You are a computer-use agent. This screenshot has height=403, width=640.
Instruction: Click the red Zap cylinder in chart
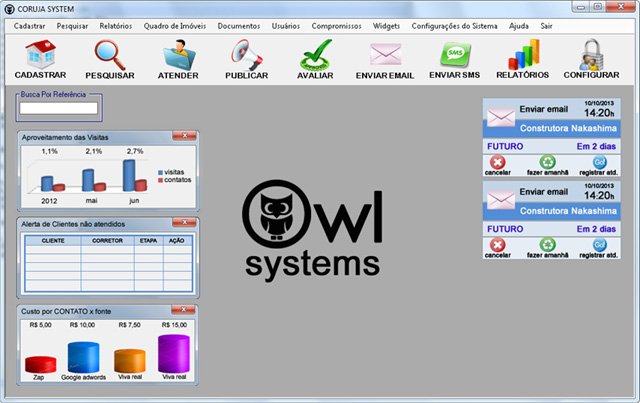pyautogui.click(x=40, y=364)
